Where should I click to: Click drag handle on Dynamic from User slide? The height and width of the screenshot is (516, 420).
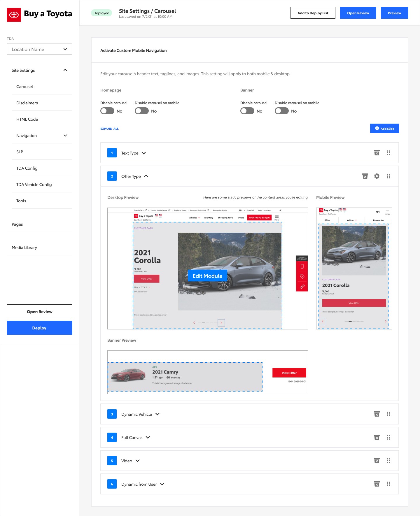click(x=388, y=484)
